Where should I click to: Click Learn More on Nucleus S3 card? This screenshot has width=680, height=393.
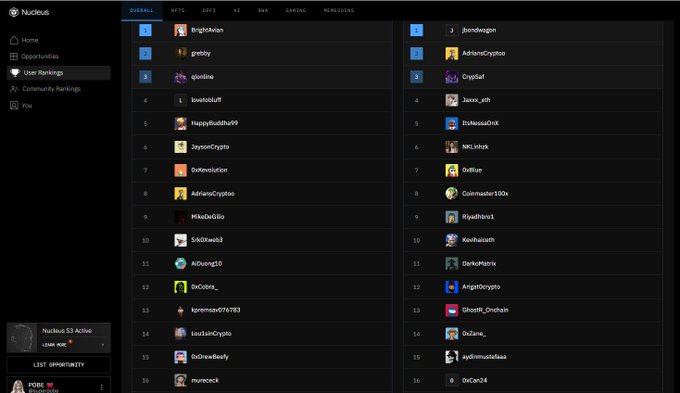[55, 345]
